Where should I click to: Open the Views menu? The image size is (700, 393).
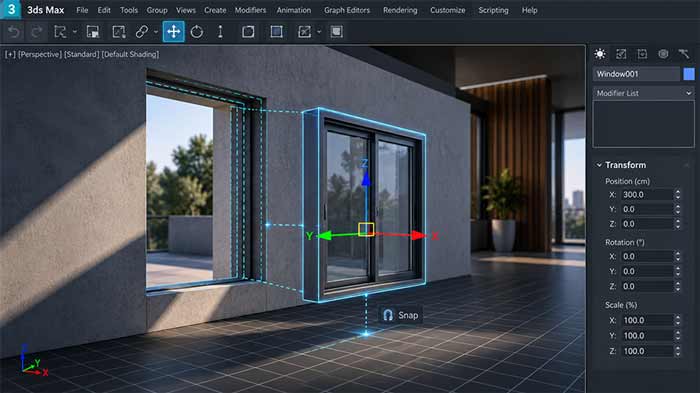186,10
